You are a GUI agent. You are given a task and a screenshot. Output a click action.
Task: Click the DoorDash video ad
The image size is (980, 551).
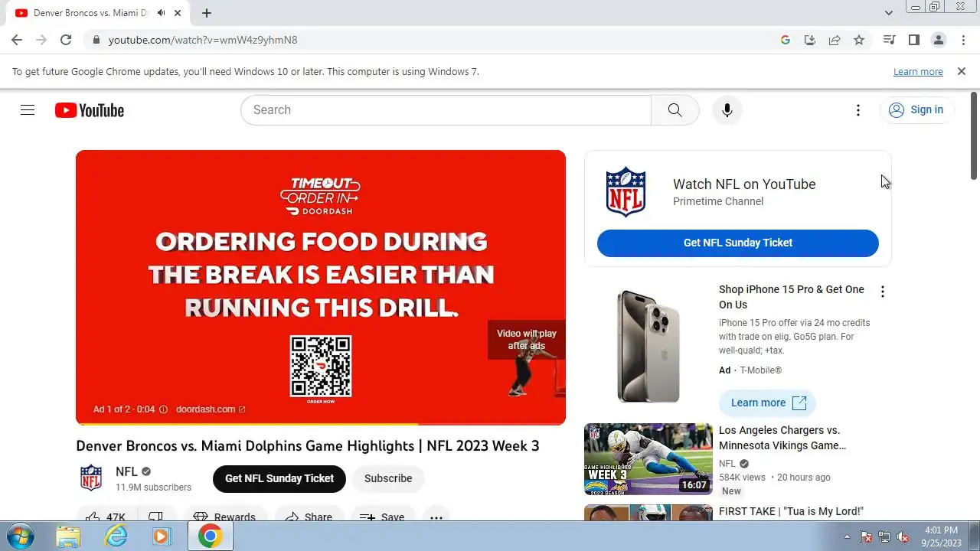321,287
